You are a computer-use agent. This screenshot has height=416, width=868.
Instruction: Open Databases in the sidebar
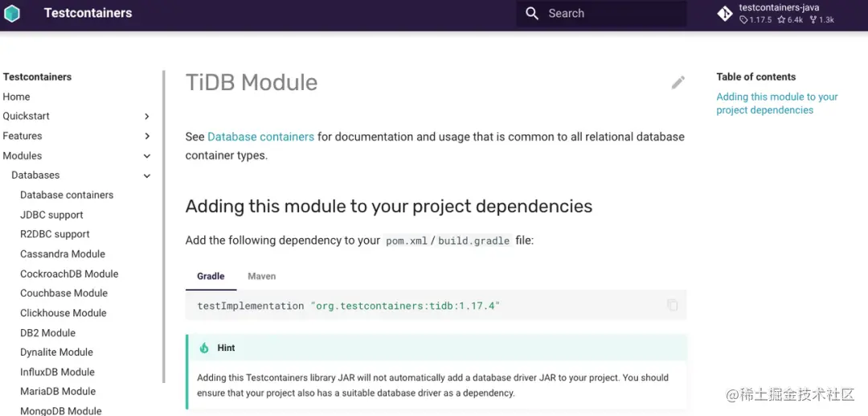coord(35,175)
